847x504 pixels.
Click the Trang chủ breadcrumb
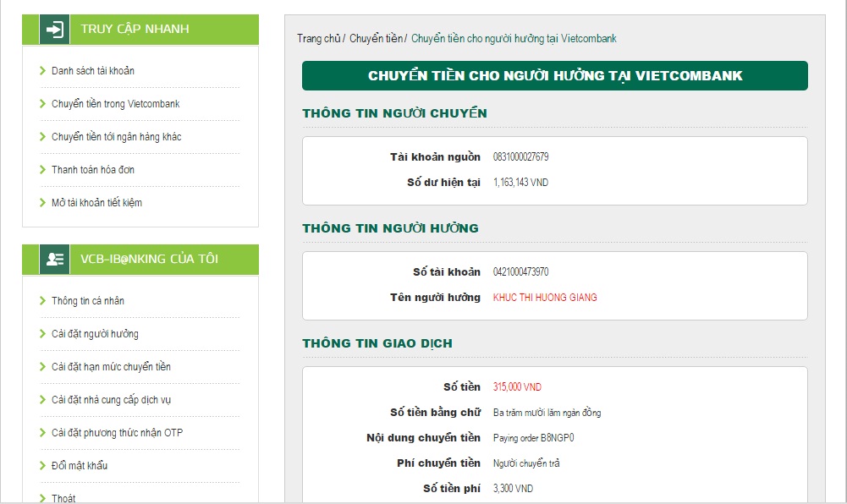pos(319,38)
